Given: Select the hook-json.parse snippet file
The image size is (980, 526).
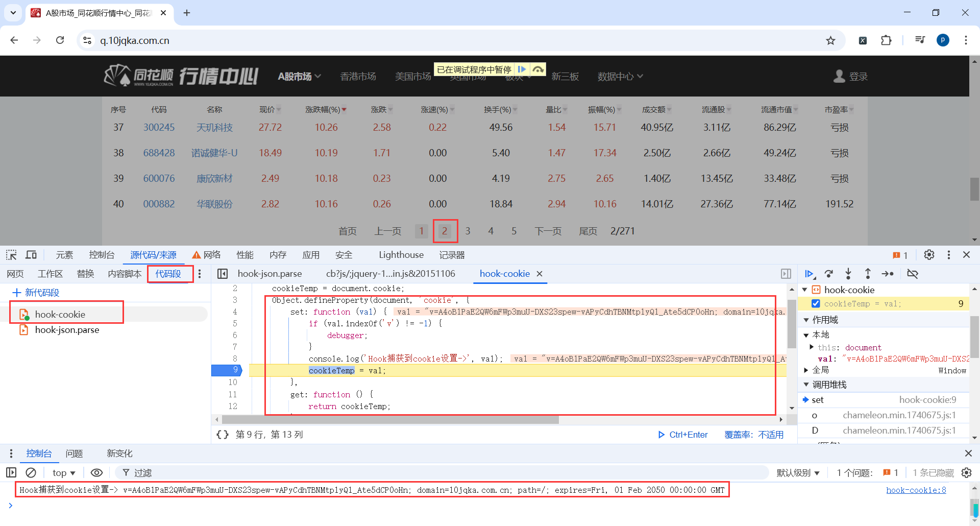Looking at the screenshot, I should click(67, 330).
